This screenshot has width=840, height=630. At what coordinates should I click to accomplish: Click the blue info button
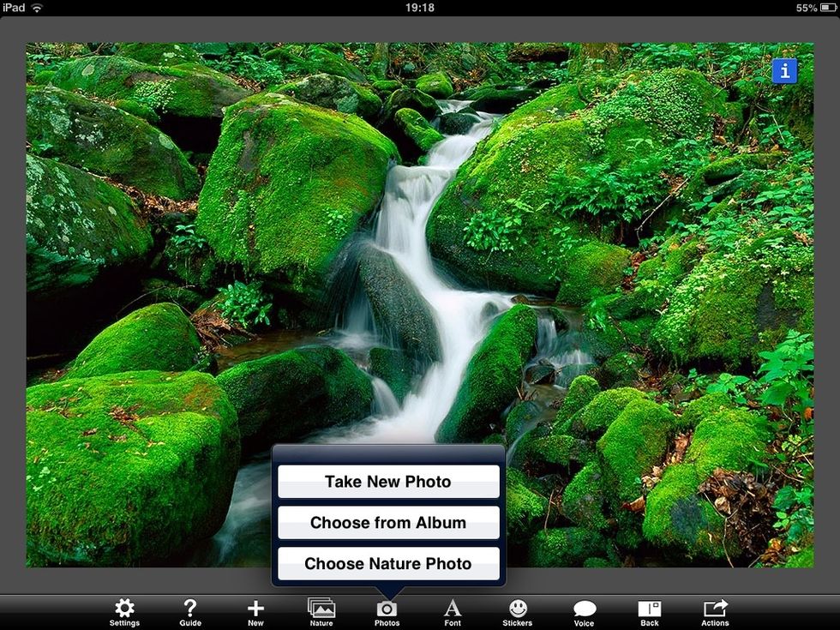[784, 71]
